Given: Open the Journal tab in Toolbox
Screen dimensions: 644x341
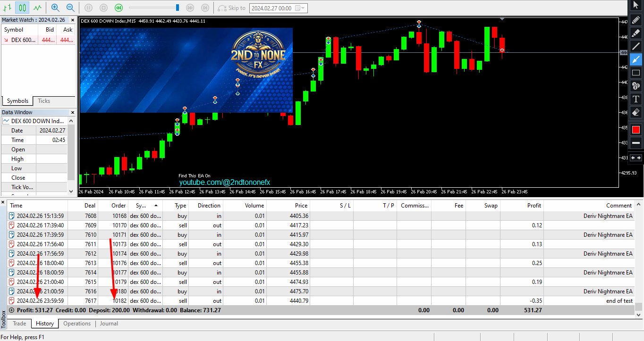Looking at the screenshot, I should pos(109,324).
